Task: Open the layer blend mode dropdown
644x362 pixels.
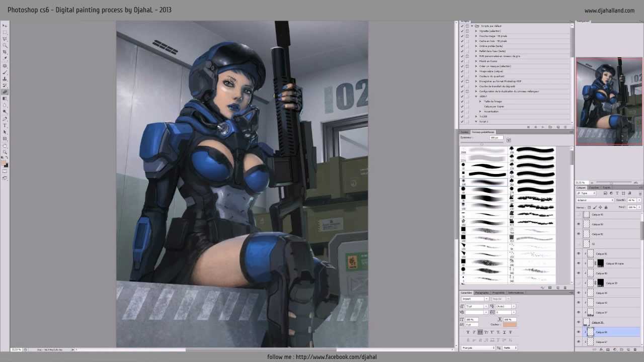Action: tap(595, 200)
